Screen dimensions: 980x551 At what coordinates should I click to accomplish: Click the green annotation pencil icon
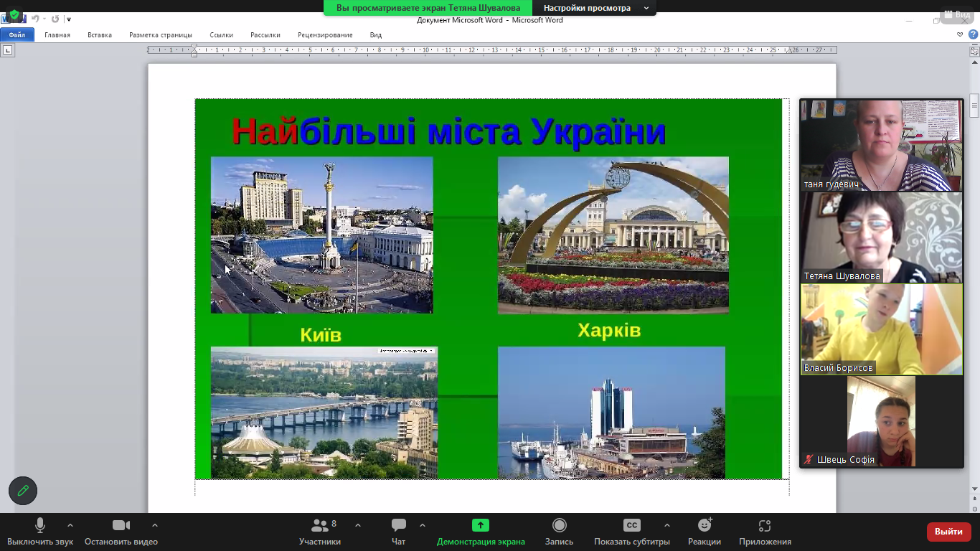pos(23,491)
